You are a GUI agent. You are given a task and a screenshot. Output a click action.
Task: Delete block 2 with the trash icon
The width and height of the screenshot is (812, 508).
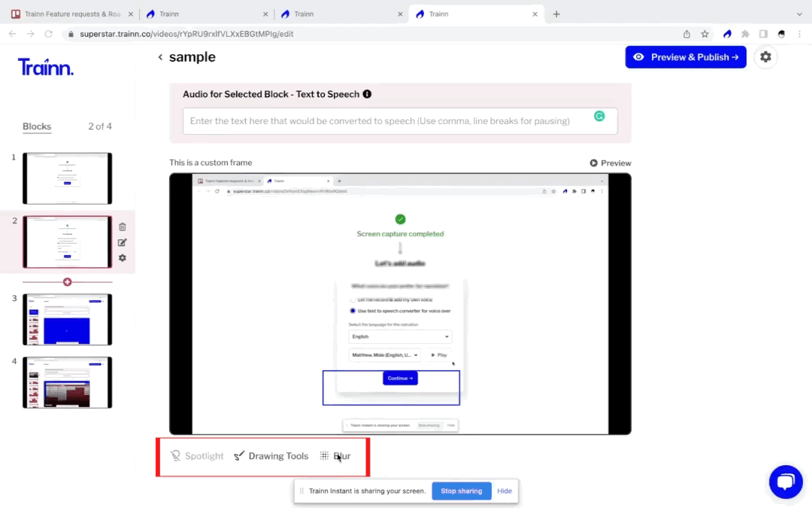tap(123, 227)
